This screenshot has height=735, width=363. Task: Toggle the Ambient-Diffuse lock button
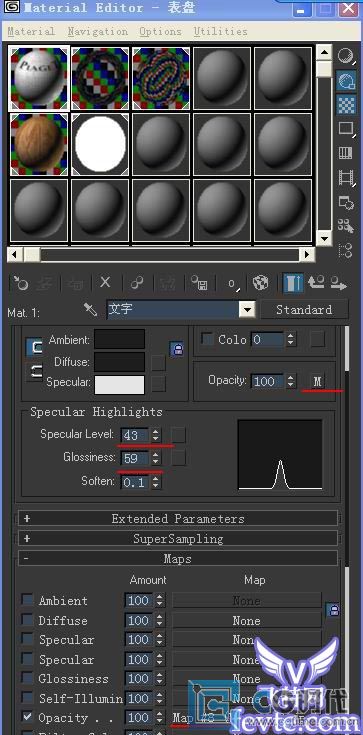(36, 347)
